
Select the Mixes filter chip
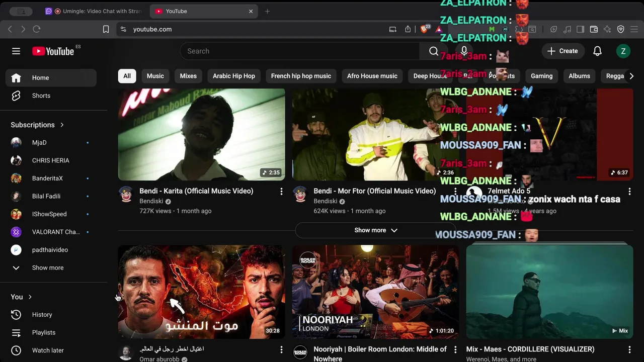188,76
